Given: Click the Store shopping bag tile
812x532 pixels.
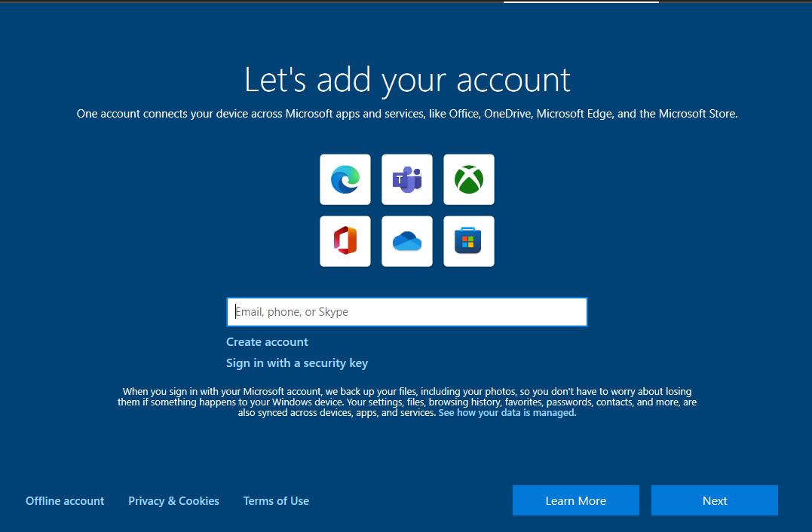Looking at the screenshot, I should pyautogui.click(x=468, y=241).
